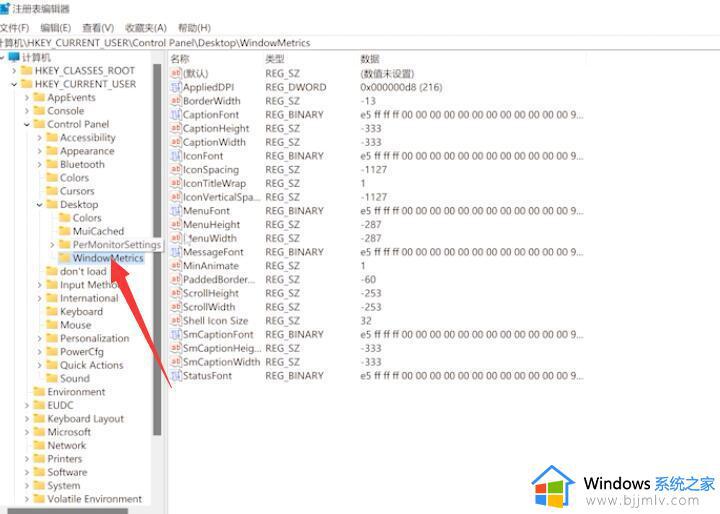Click the BorderWidth string value icon

click(x=176, y=101)
